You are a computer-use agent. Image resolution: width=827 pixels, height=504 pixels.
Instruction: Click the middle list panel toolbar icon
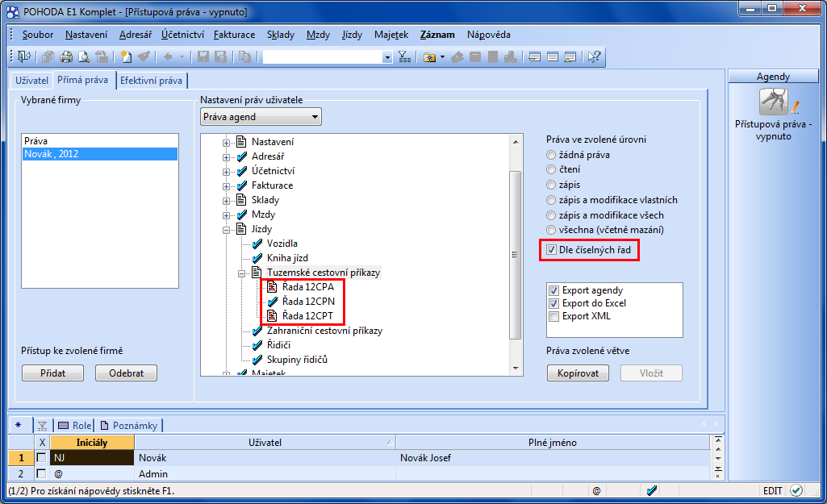[553, 56]
